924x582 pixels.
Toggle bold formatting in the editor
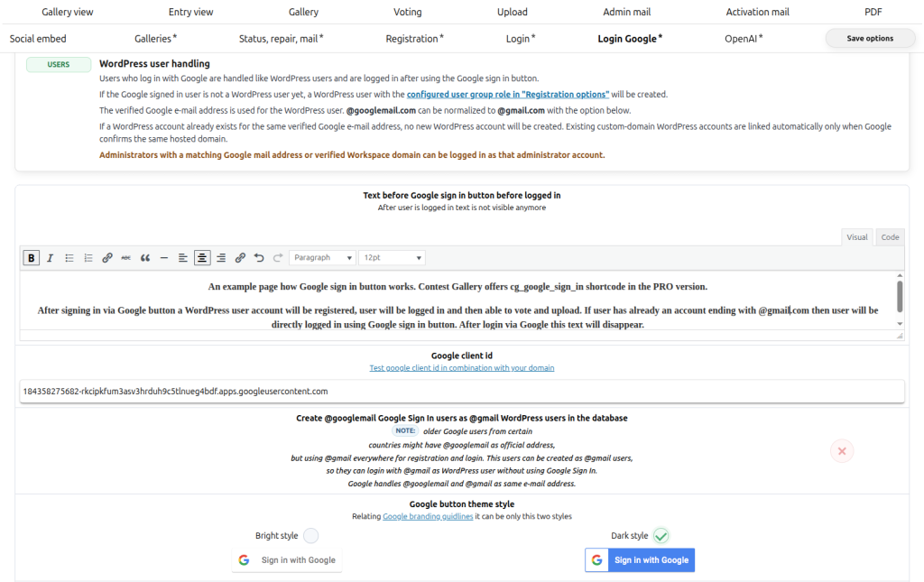click(x=32, y=258)
